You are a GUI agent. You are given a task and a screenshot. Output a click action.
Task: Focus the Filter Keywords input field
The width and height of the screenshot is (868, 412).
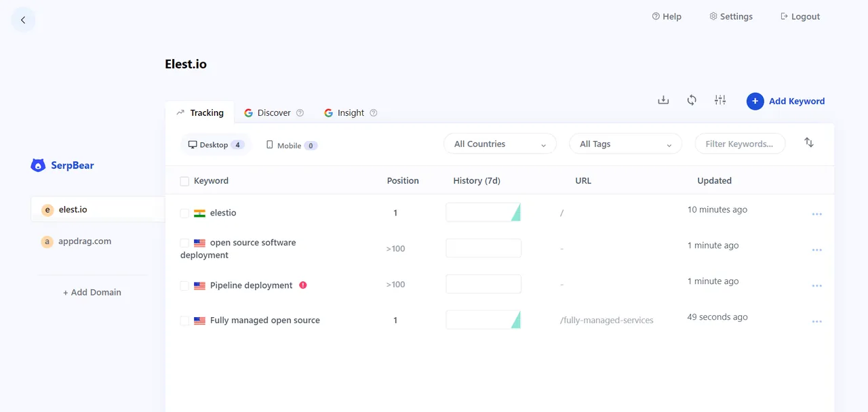pyautogui.click(x=740, y=144)
